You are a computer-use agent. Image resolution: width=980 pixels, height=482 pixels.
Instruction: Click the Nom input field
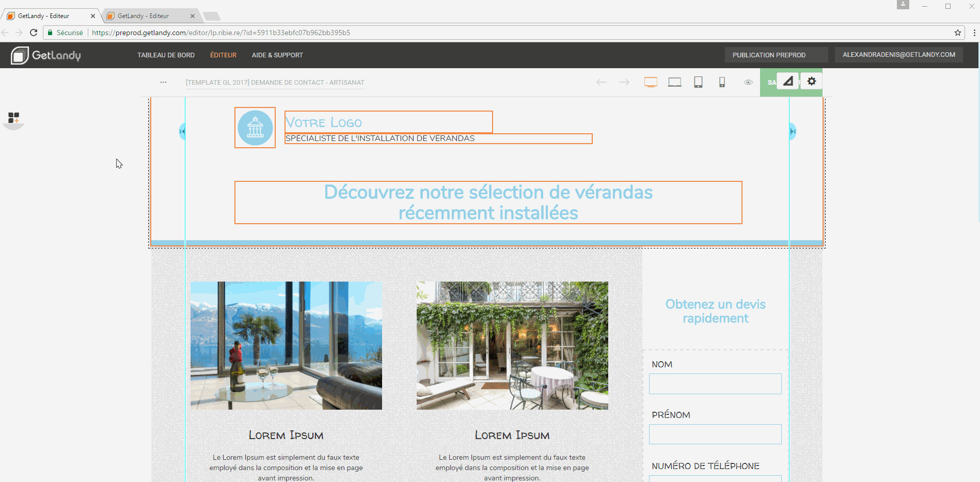point(715,384)
